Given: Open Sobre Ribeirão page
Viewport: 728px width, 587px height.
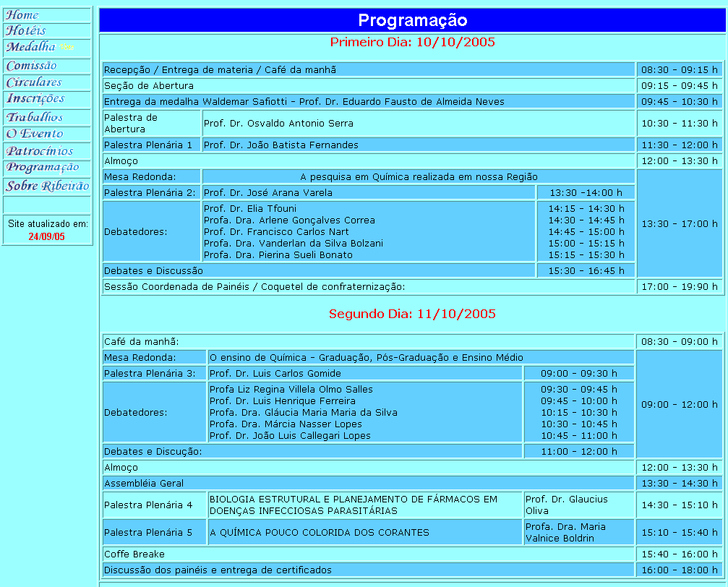Looking at the screenshot, I should tap(48, 186).
